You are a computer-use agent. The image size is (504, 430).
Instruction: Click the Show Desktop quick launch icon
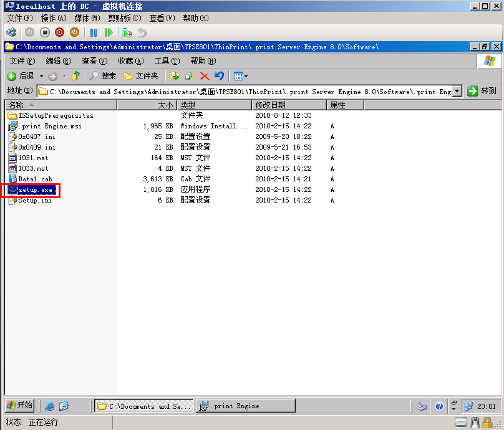pyautogui.click(x=64, y=406)
